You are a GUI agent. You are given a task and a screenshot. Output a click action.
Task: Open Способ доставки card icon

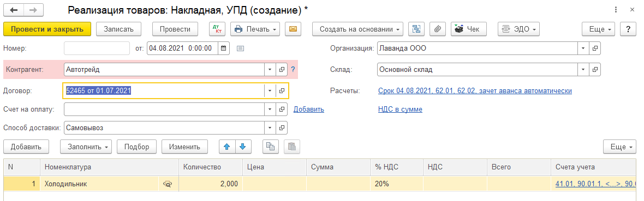click(282, 127)
